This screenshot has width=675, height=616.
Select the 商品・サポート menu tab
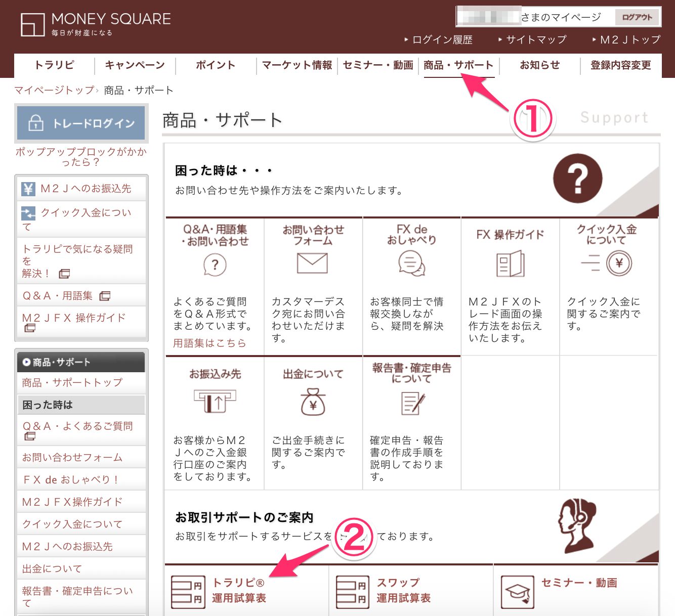[459, 65]
